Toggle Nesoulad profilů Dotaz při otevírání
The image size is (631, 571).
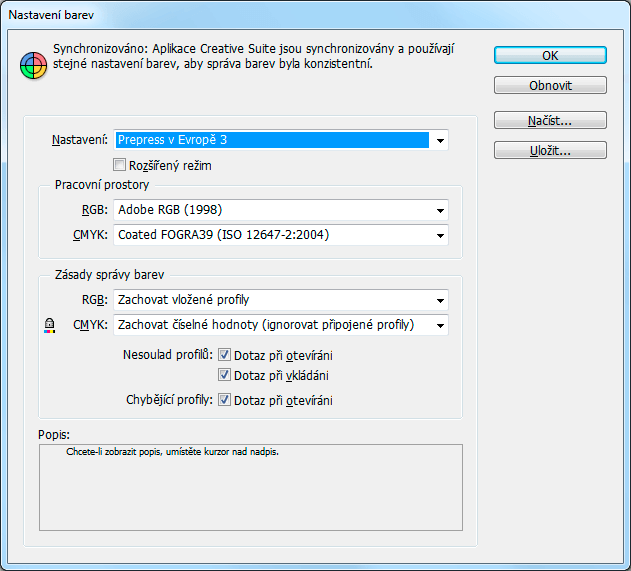(224, 355)
